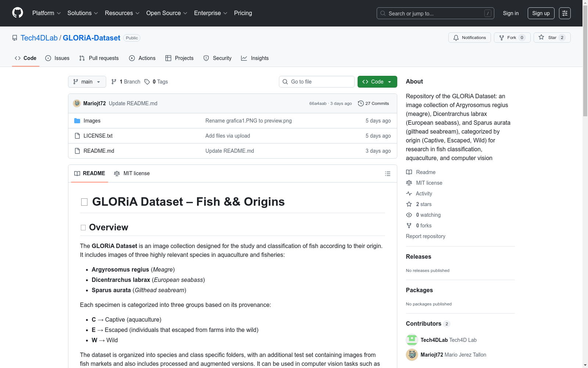Expand the Enterprise menu
Viewport: 588px width, 368px height.
(x=211, y=13)
